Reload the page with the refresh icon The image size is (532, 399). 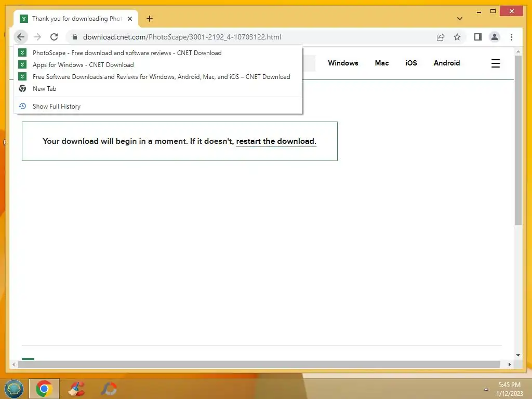[54, 37]
